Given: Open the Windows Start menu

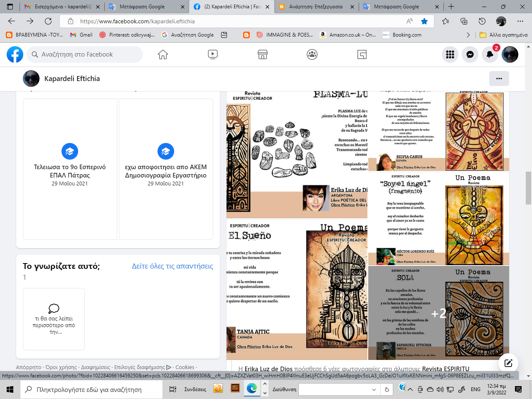Looking at the screenshot, I should tap(10, 389).
